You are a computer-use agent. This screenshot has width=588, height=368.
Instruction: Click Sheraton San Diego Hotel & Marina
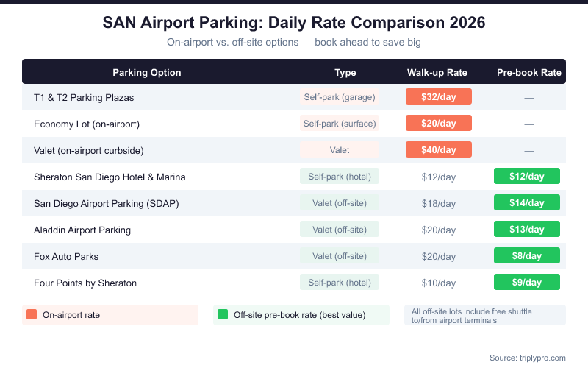tap(110, 177)
